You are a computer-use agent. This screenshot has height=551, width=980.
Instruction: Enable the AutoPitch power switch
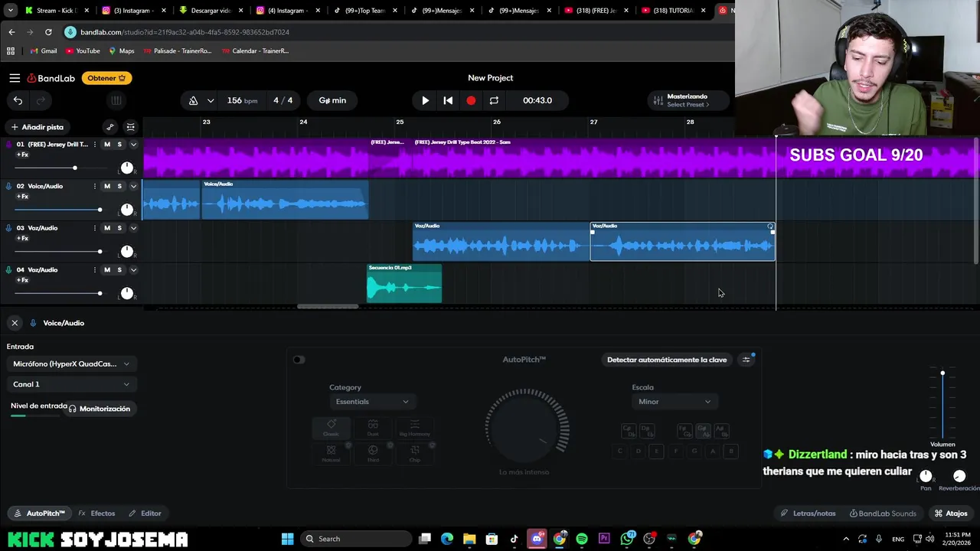(299, 360)
